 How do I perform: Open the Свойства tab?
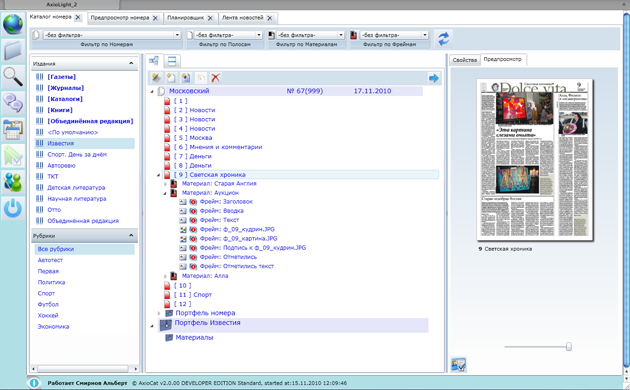[464, 60]
